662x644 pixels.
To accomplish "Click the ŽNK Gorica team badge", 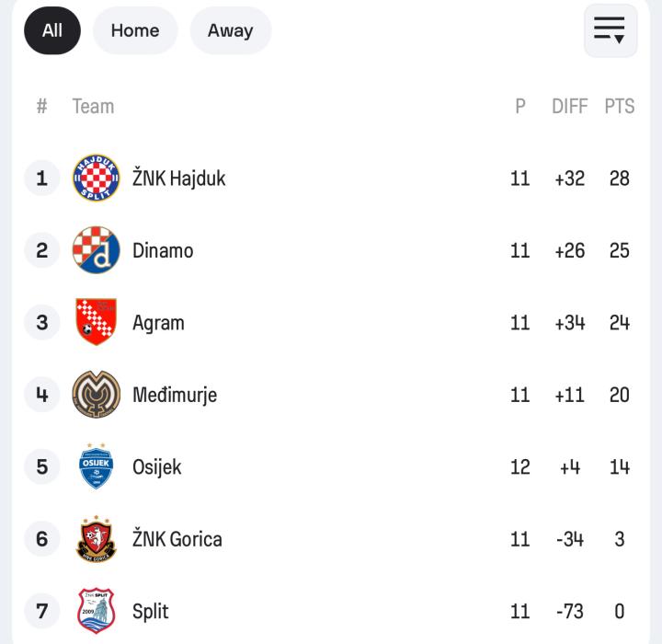I will coord(97,539).
